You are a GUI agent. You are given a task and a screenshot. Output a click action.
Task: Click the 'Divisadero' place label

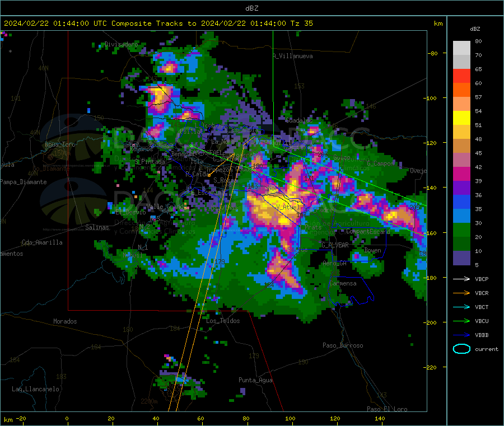coord(121,44)
